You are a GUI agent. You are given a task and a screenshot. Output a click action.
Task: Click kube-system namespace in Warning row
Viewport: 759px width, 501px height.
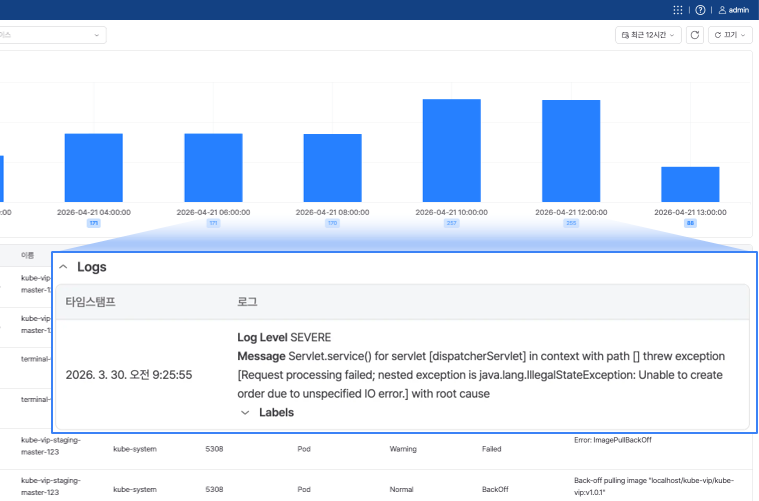click(x=135, y=449)
